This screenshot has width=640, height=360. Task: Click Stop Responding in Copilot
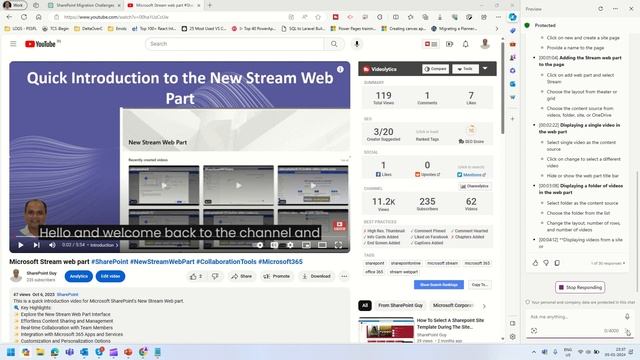point(580,287)
